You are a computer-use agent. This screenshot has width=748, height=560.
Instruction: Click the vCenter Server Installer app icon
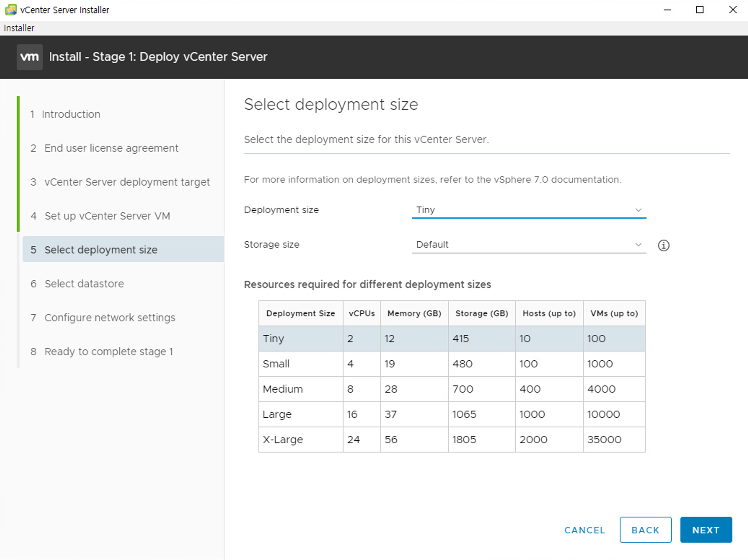[x=11, y=10]
